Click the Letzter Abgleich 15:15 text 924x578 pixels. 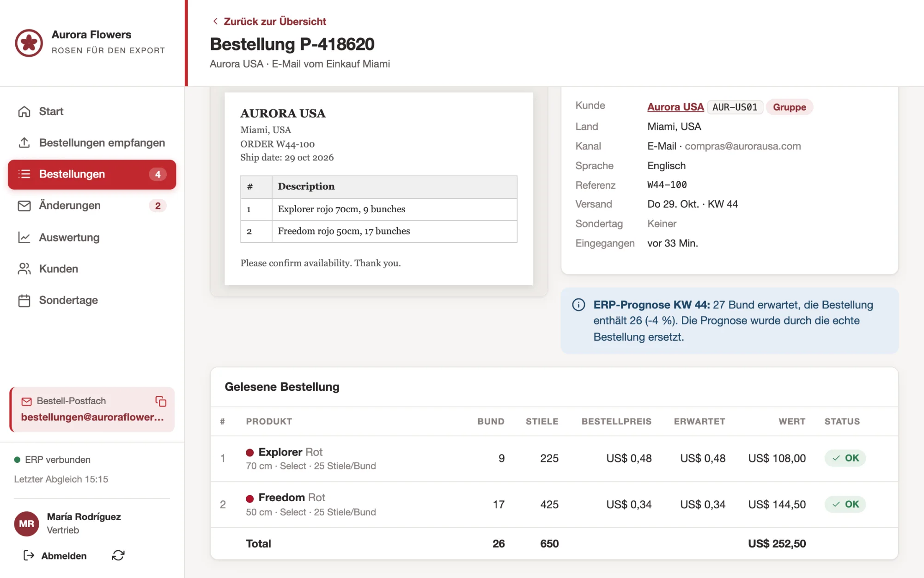[61, 479]
